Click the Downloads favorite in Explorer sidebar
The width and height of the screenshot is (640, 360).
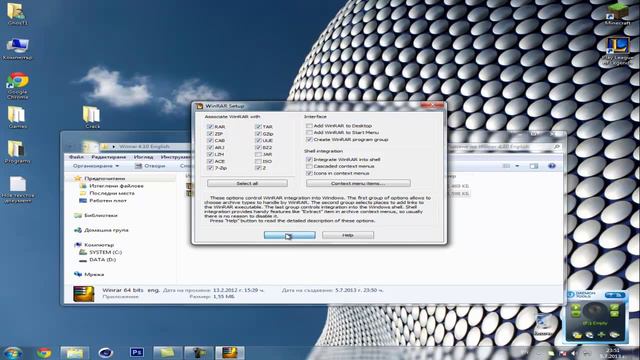tap(112, 186)
